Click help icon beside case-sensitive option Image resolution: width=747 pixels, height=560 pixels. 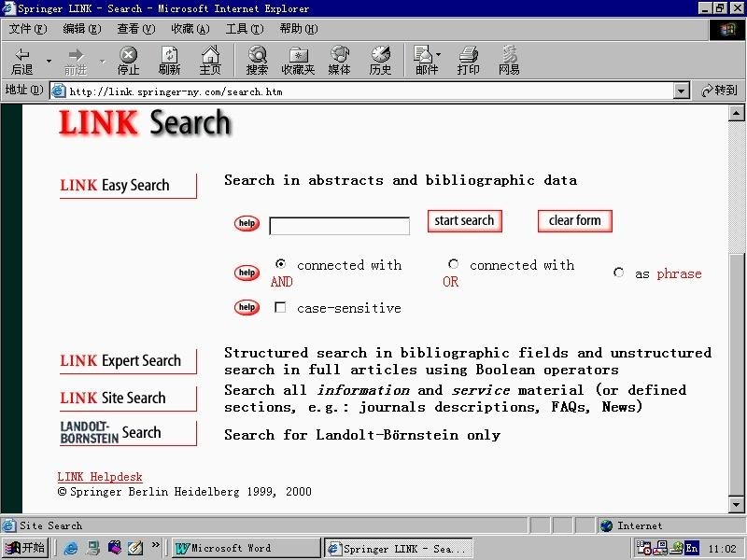[x=247, y=307]
